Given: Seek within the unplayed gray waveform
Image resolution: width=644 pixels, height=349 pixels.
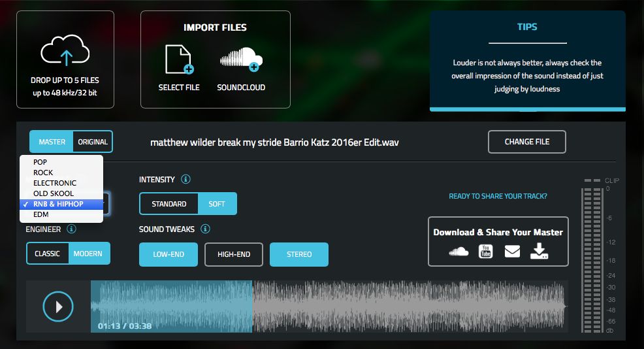Looking at the screenshot, I should (x=405, y=306).
